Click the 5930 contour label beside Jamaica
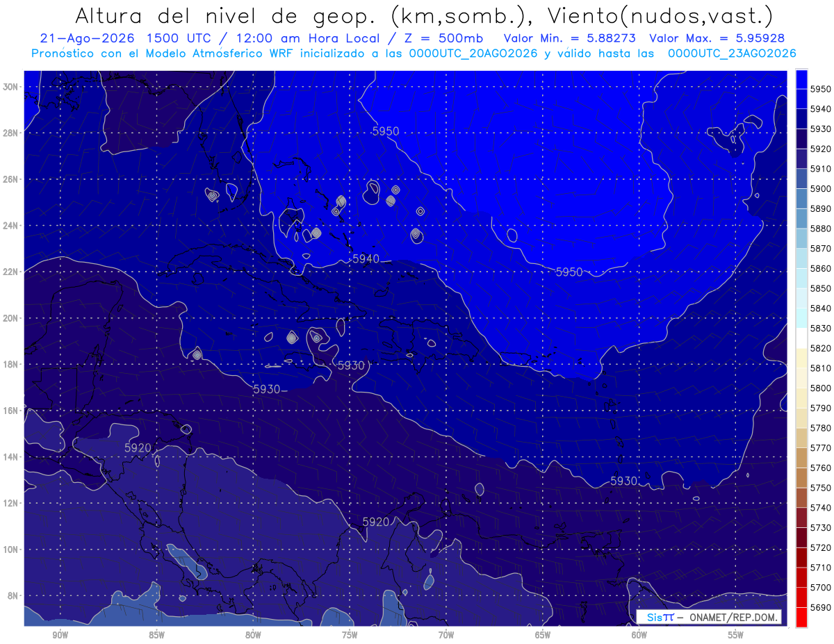834x644 pixels. point(351,365)
